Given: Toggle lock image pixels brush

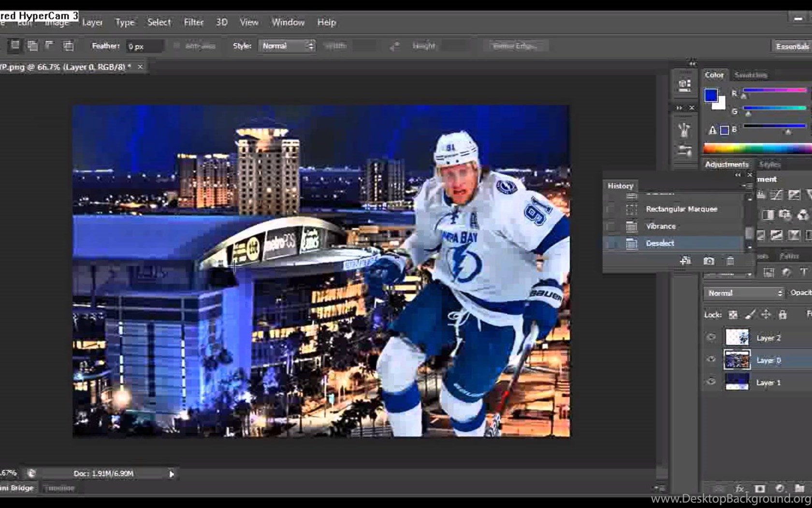Looking at the screenshot, I should coord(750,314).
